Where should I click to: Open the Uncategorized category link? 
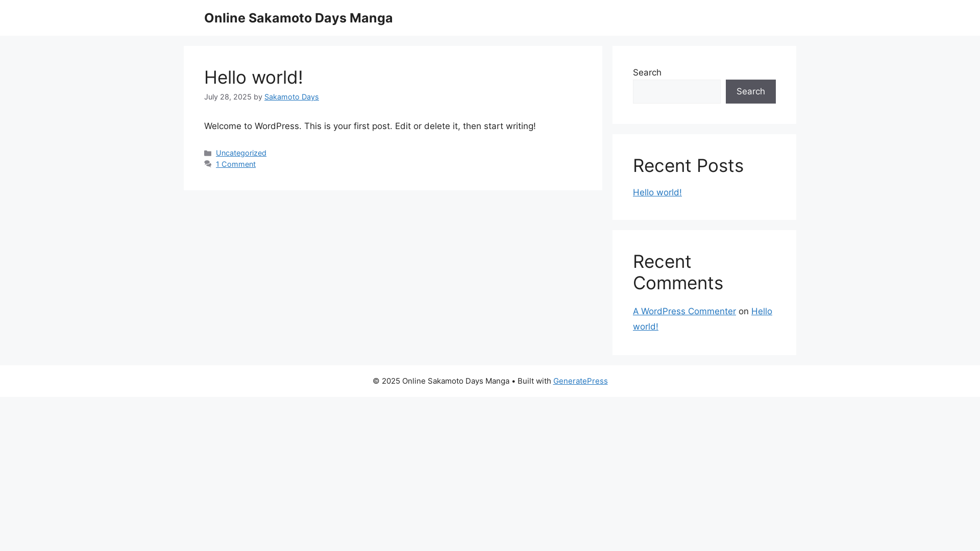tap(241, 153)
